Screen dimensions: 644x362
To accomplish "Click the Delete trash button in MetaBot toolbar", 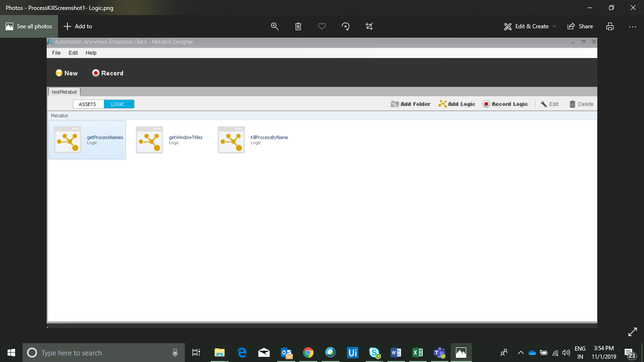I will [581, 104].
